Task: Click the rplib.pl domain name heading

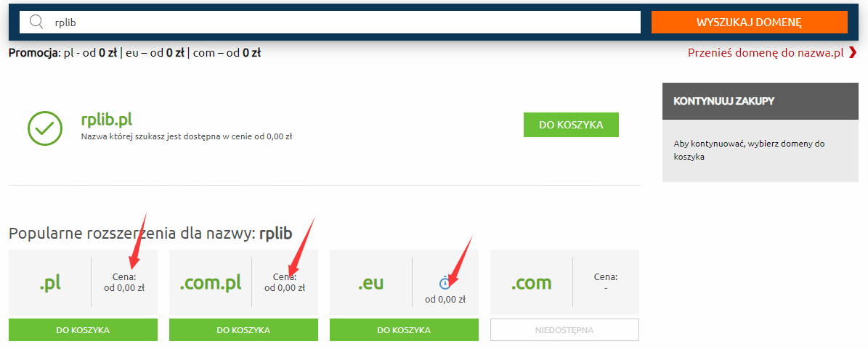Action: (x=106, y=120)
